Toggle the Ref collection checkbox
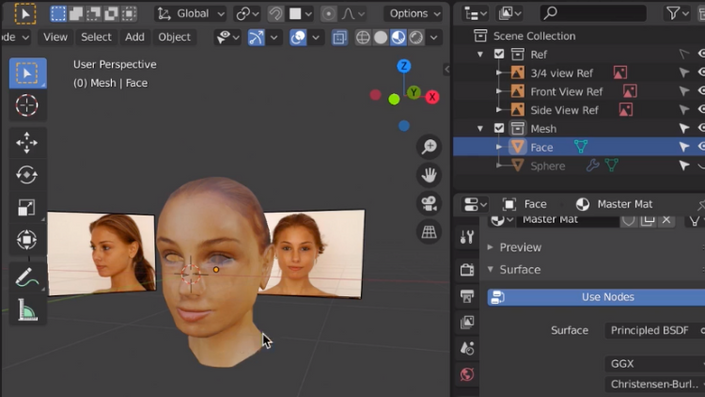 point(499,54)
